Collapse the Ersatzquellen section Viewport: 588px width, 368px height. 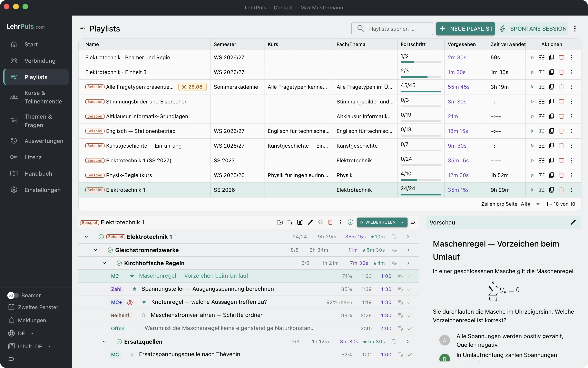[105, 342]
